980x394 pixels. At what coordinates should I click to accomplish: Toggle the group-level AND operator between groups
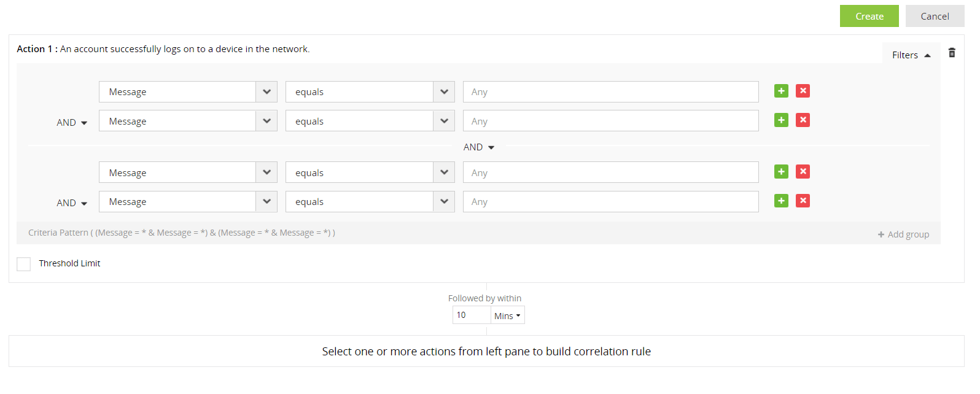479,147
